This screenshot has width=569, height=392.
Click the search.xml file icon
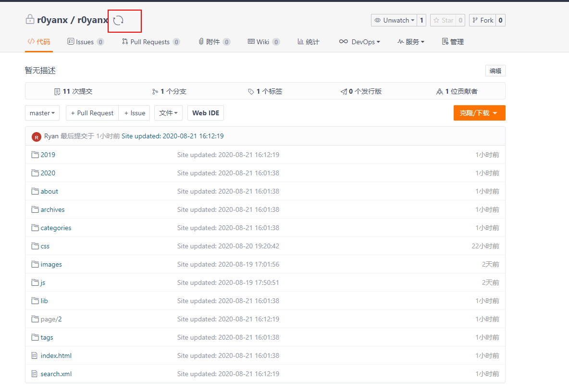[x=35, y=374]
